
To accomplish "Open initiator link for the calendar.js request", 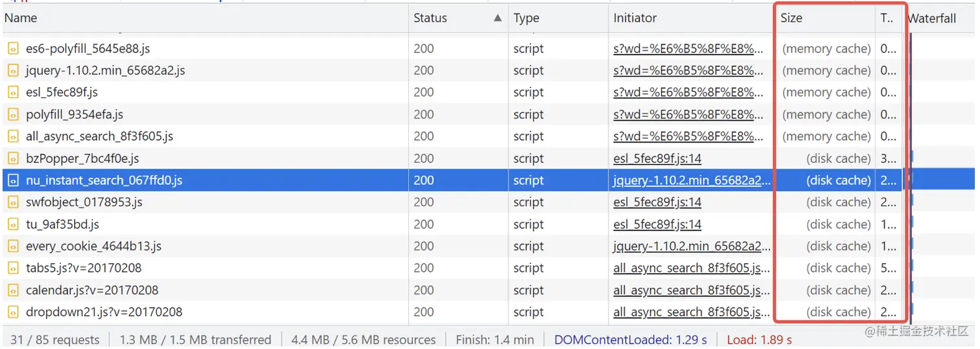I will click(x=692, y=291).
